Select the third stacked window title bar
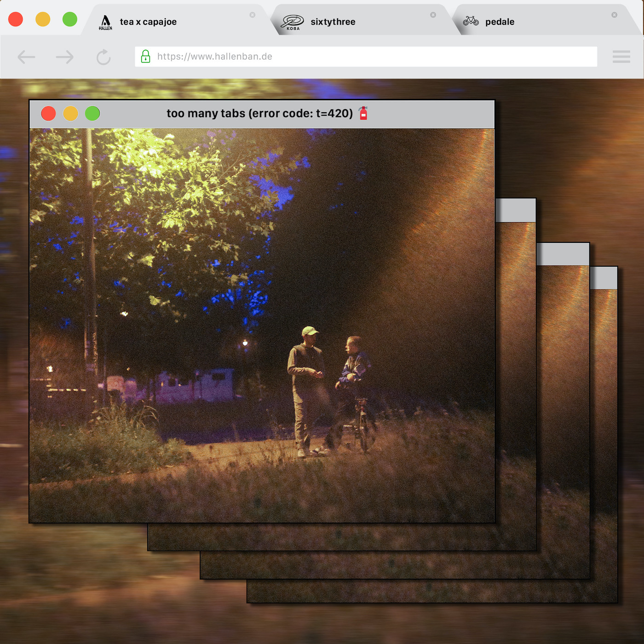The image size is (644, 644). click(x=563, y=254)
